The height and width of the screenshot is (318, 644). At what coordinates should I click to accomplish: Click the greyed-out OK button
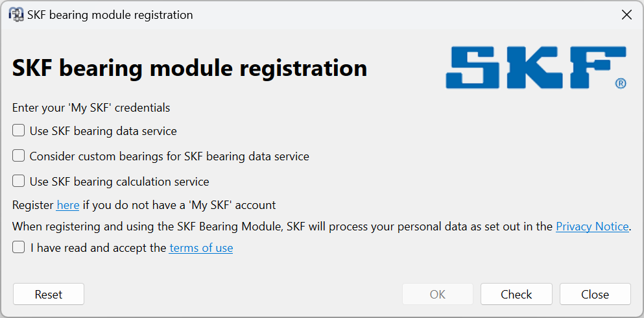point(438,294)
